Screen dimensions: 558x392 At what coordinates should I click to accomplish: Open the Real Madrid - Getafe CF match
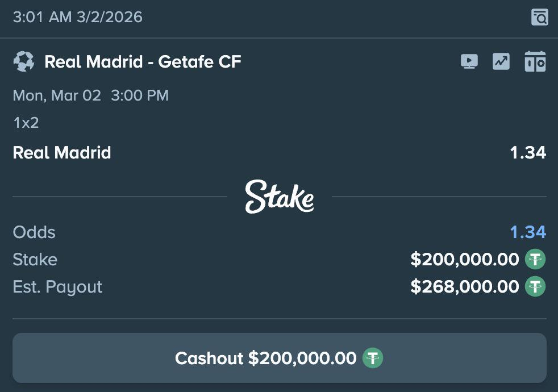(143, 61)
